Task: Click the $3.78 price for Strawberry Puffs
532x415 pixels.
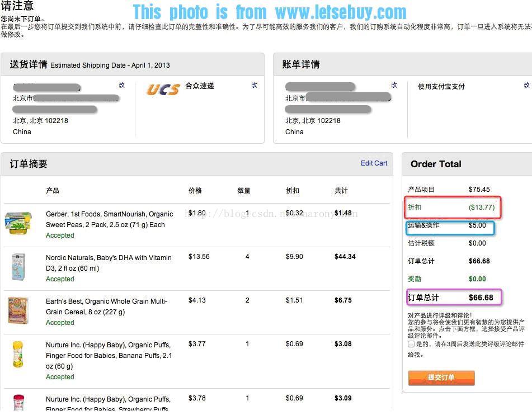Action: pos(197,398)
